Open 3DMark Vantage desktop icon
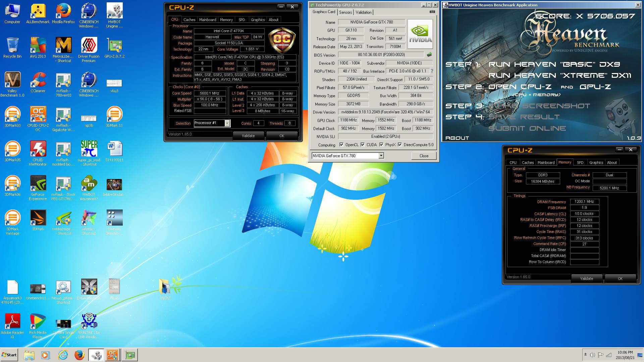 point(12,223)
